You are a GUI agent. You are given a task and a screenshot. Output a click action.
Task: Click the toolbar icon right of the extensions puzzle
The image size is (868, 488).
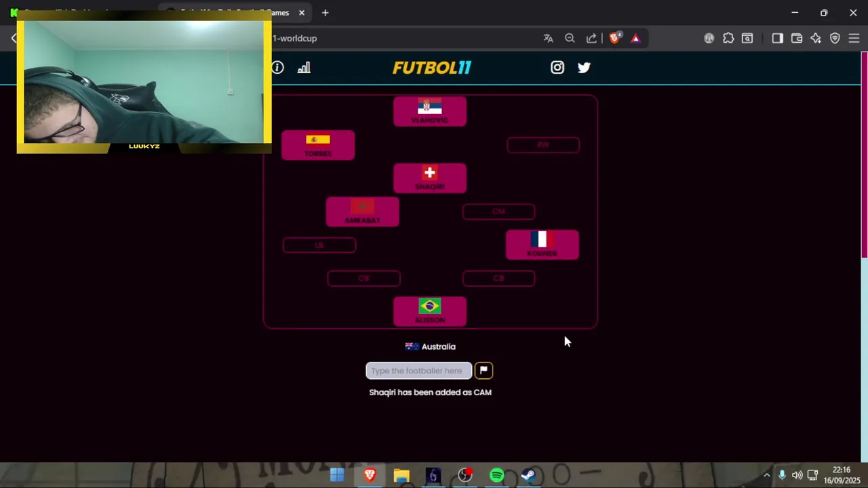(747, 38)
